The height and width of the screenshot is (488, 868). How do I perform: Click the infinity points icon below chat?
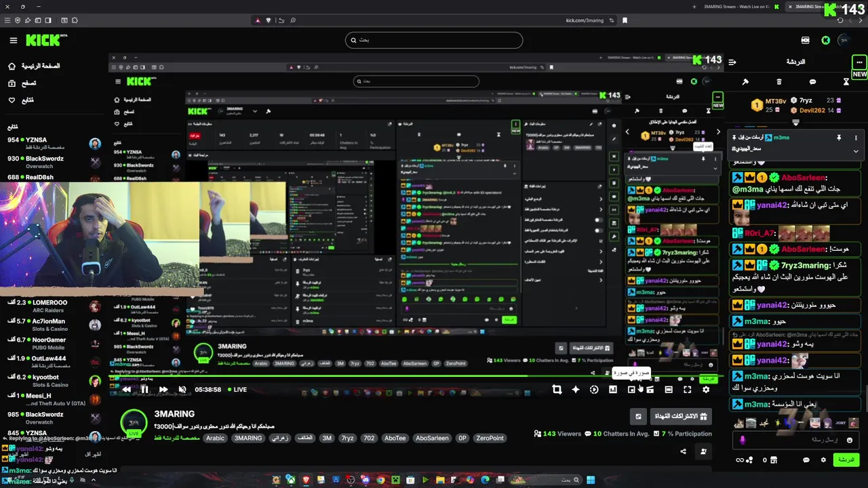point(740,460)
